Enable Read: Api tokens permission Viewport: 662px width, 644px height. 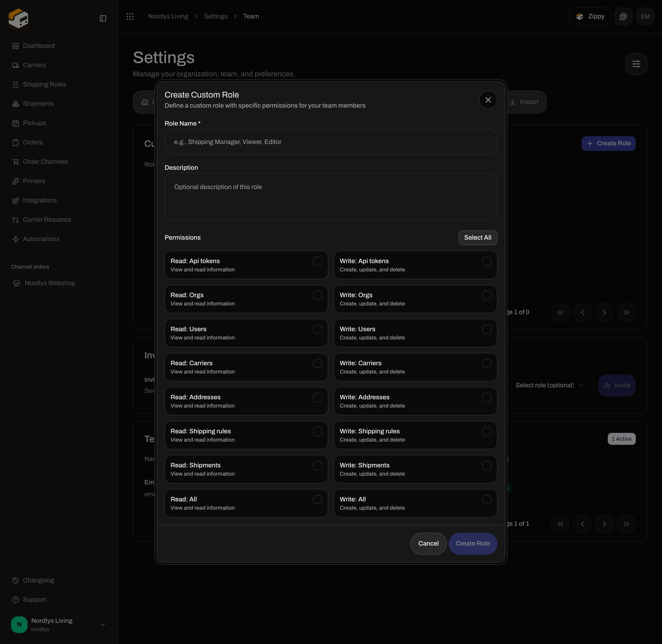pyautogui.click(x=317, y=261)
